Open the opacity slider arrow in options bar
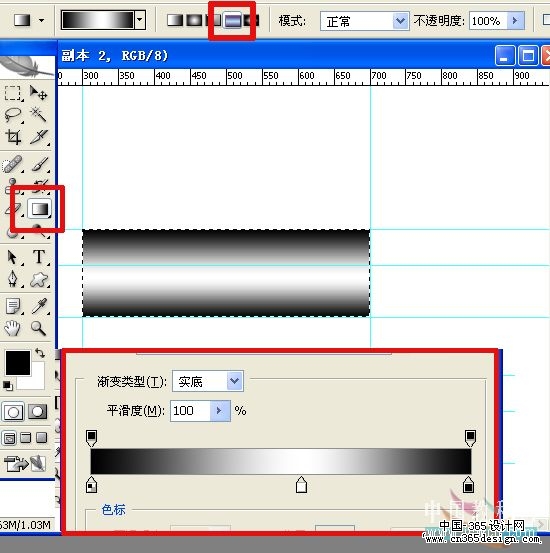The image size is (550, 553). (x=515, y=20)
